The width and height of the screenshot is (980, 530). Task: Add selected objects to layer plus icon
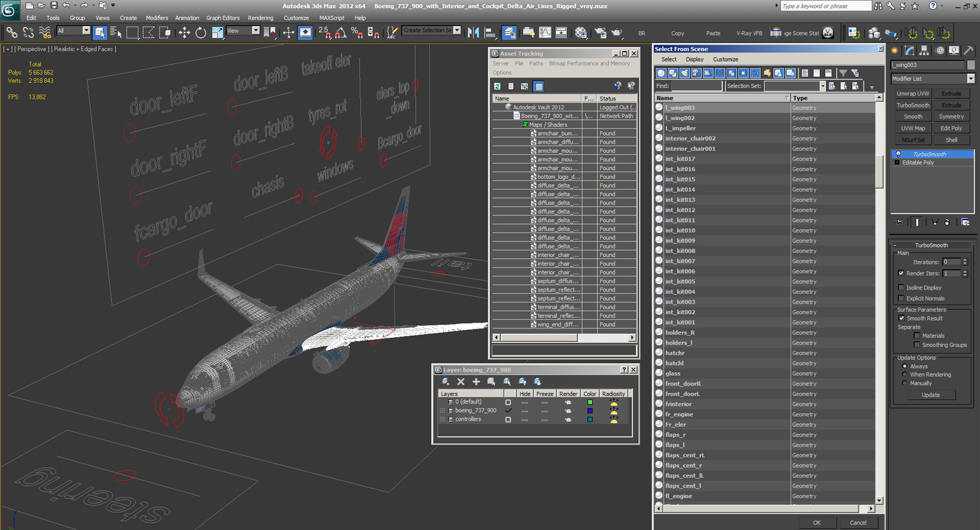coord(476,382)
